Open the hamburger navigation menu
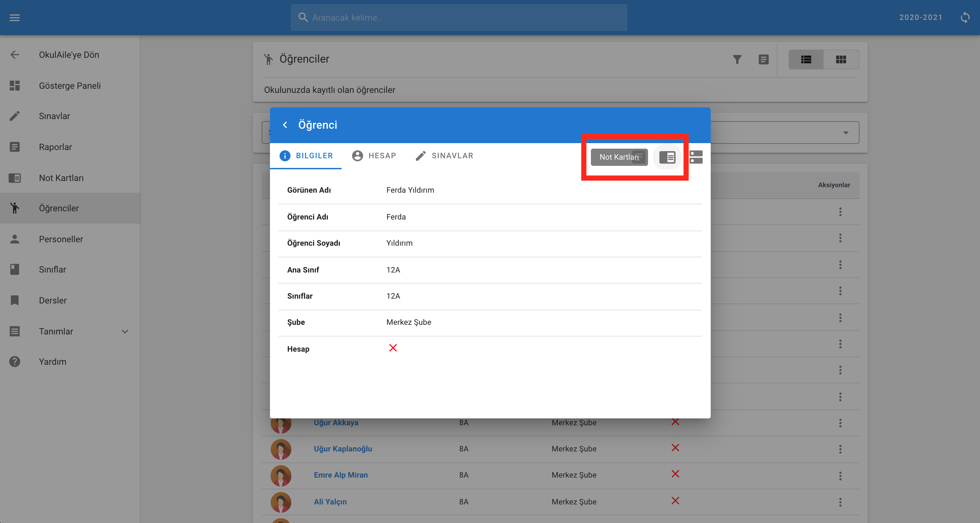Image resolution: width=980 pixels, height=523 pixels. [x=14, y=18]
